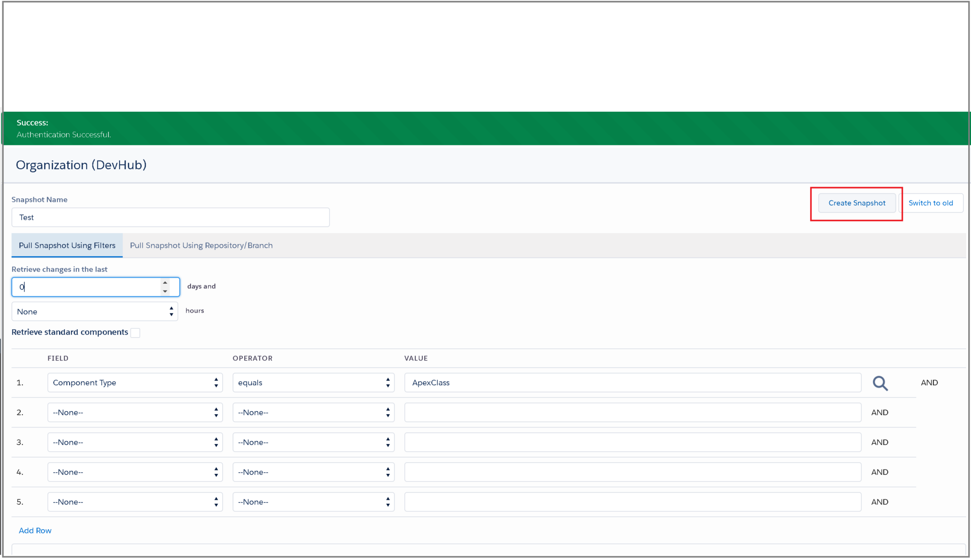Click the Switch to old link

pos(931,203)
